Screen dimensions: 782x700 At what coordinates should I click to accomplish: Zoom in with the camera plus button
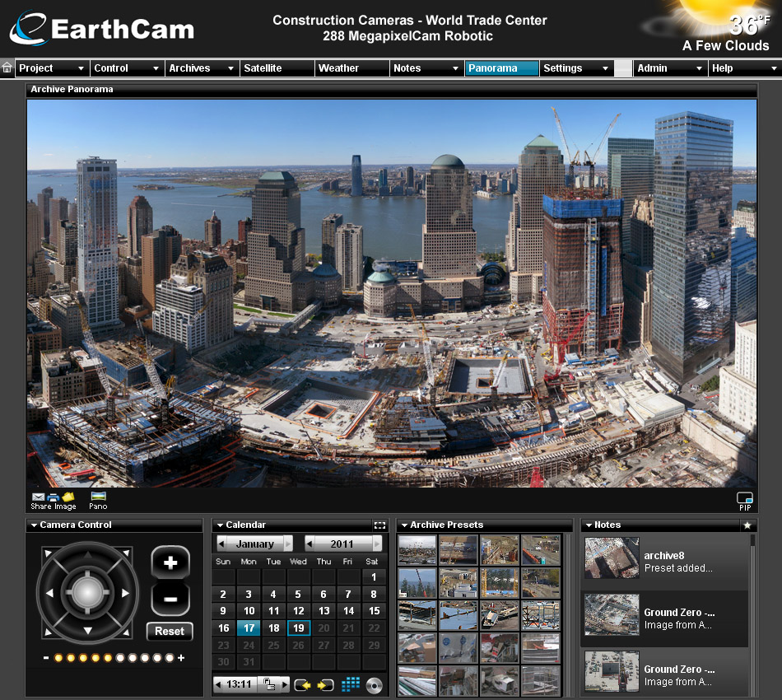170,562
